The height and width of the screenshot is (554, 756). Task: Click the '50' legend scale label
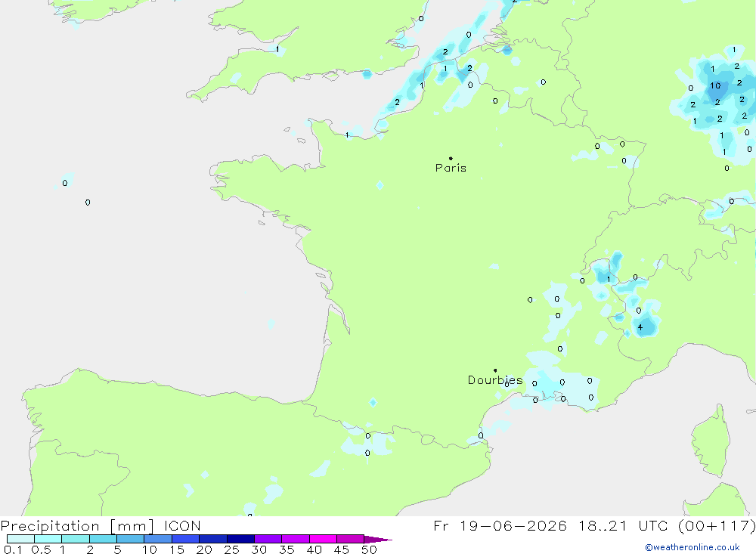click(x=369, y=549)
